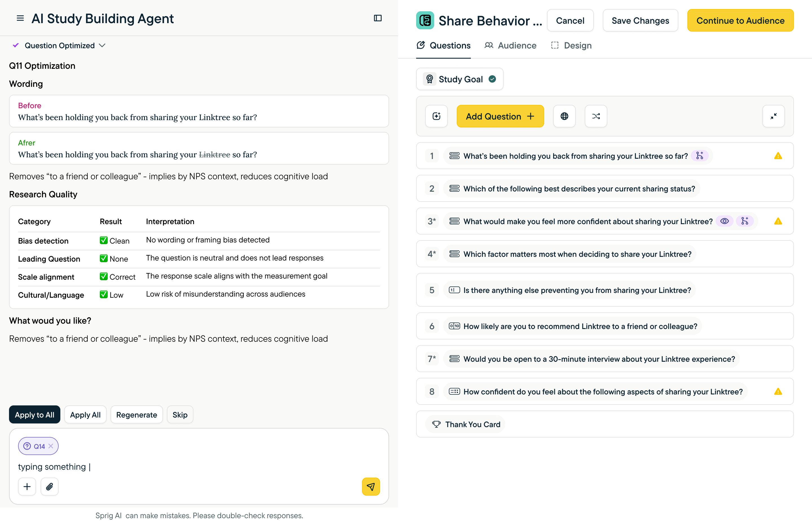Viewport: 812px width, 521px height.
Task: Click the multiple-choice icon on question 2
Action: (x=454, y=188)
